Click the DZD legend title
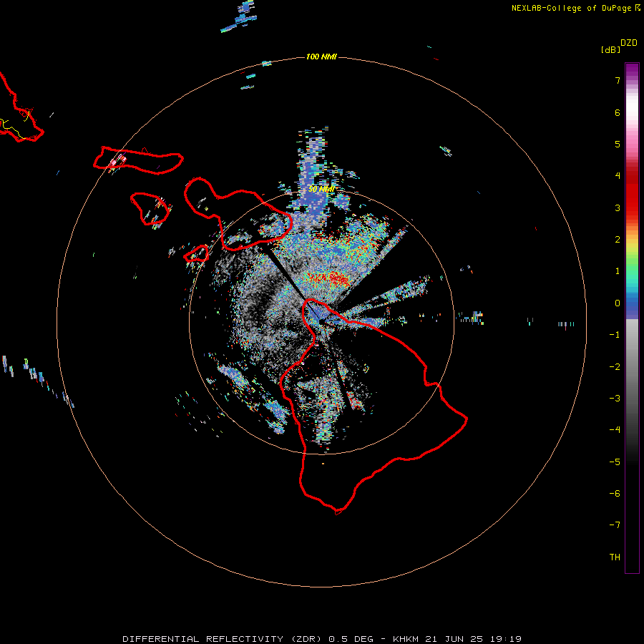Viewport: 644px width, 644px height. point(629,43)
